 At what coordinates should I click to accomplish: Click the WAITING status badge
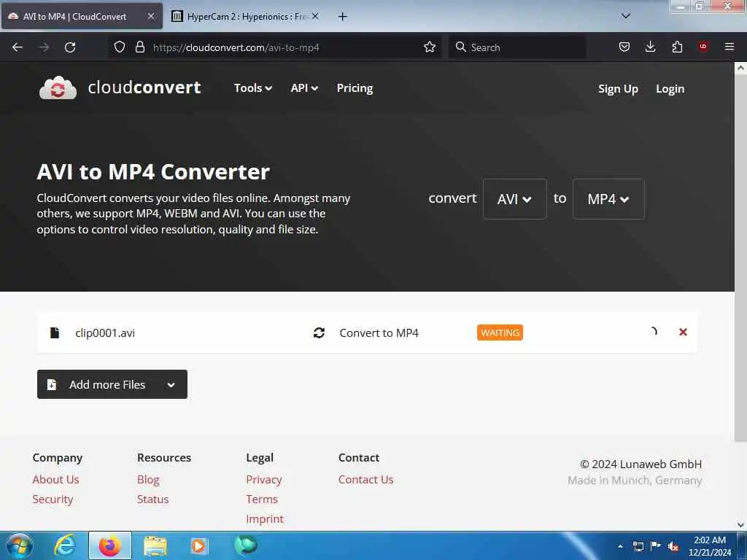pos(500,332)
